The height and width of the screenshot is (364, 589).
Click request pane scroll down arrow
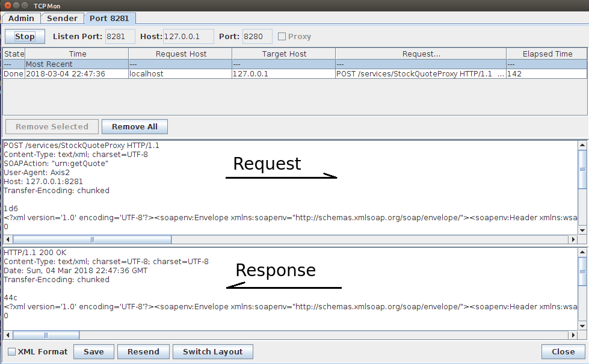click(582, 230)
